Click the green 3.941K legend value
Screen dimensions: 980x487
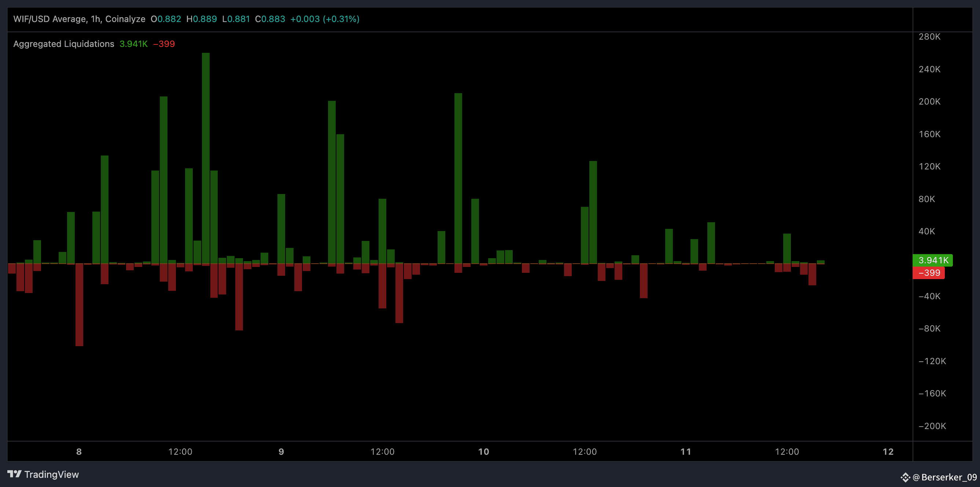(133, 44)
